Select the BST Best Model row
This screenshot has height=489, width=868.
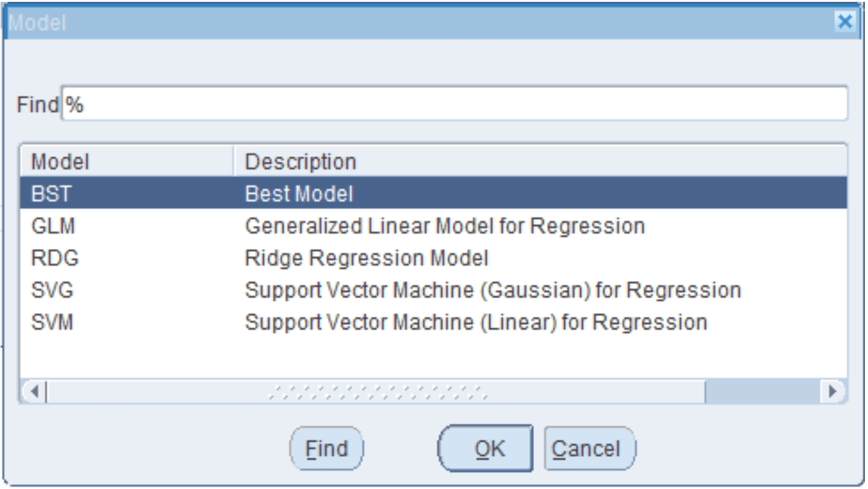[52, 194]
